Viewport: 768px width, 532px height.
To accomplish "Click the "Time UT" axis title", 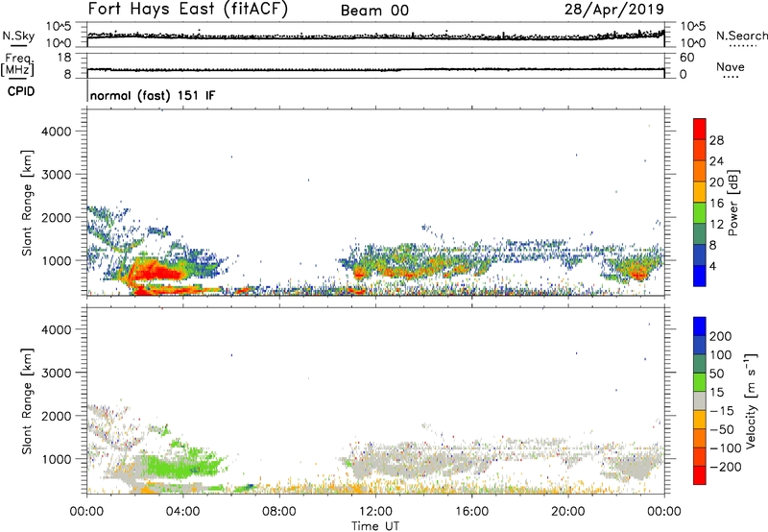I will click(375, 526).
